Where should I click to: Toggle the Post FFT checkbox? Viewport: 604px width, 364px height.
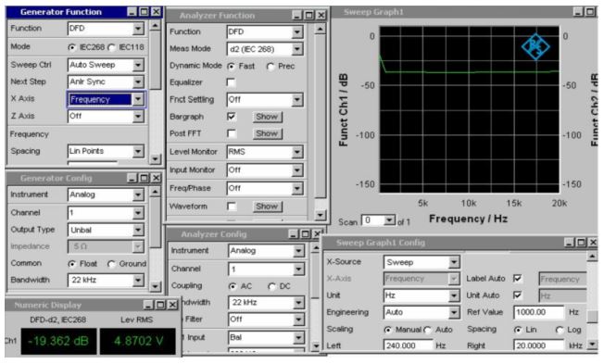pyautogui.click(x=231, y=133)
